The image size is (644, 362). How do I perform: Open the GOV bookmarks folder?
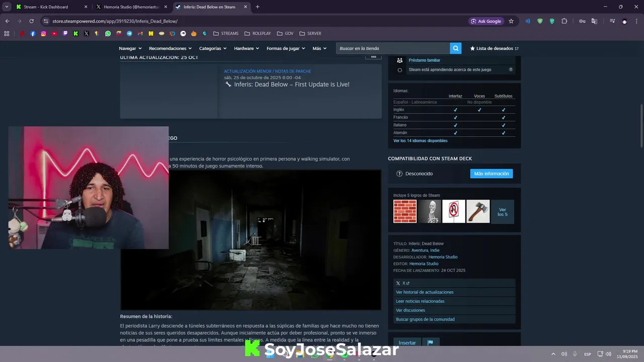click(285, 34)
